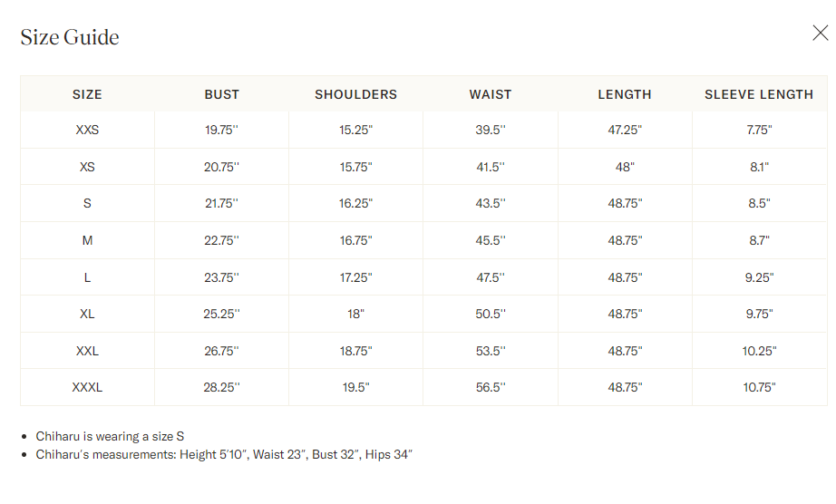Select the XXL size row label
Viewport: 836px width, 504px height.
[87, 351]
